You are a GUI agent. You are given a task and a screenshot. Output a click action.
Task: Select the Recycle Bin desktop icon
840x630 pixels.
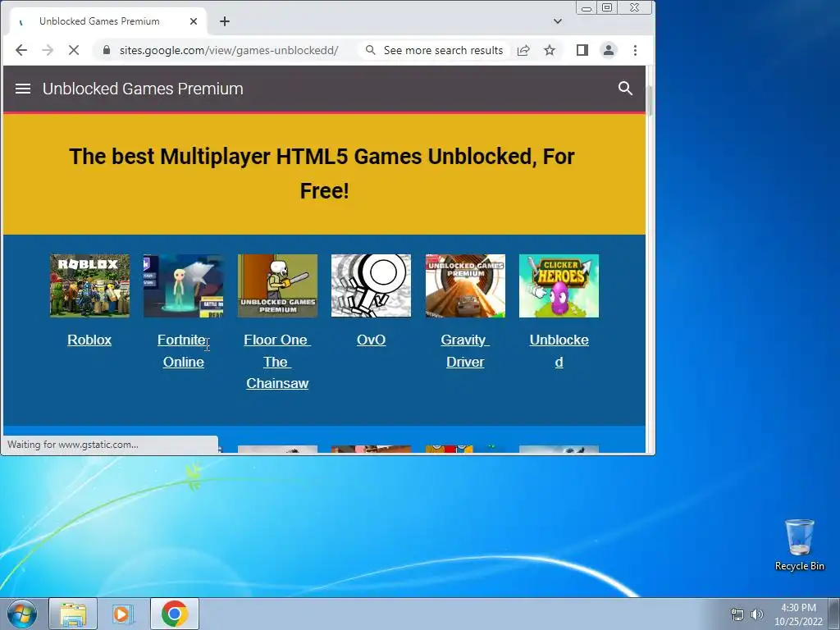click(799, 545)
